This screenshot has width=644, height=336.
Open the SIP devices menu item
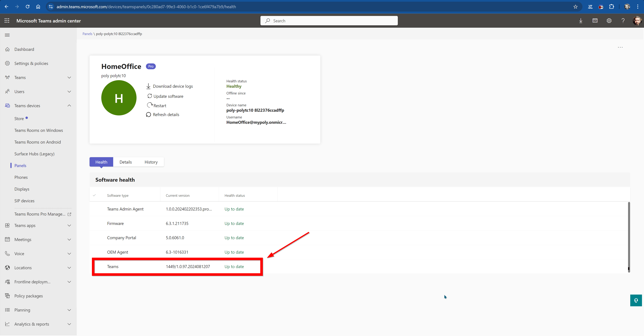24,201
